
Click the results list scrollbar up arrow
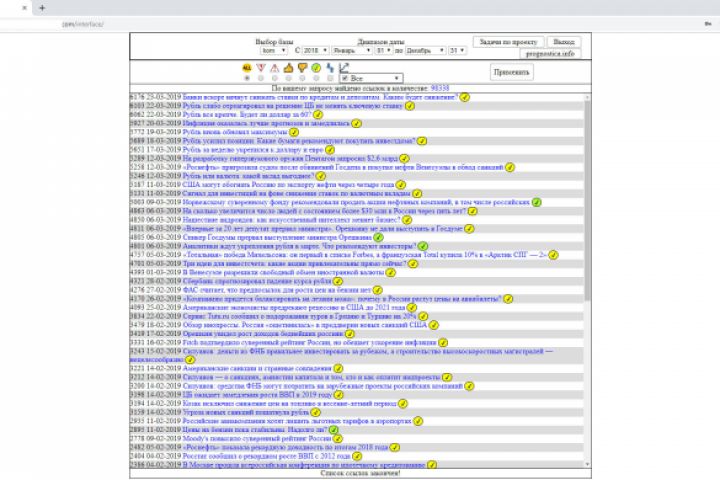coord(587,97)
